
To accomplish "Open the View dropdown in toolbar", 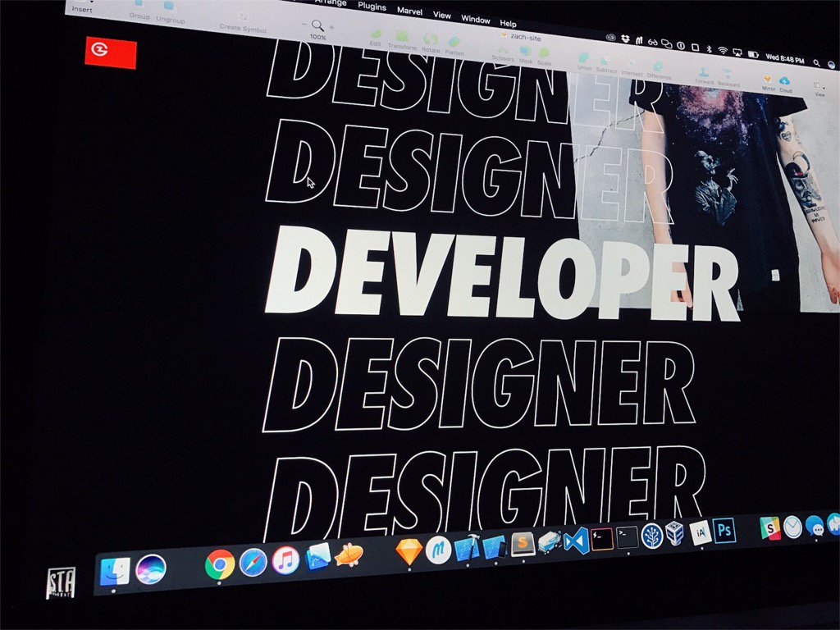I will 819,89.
